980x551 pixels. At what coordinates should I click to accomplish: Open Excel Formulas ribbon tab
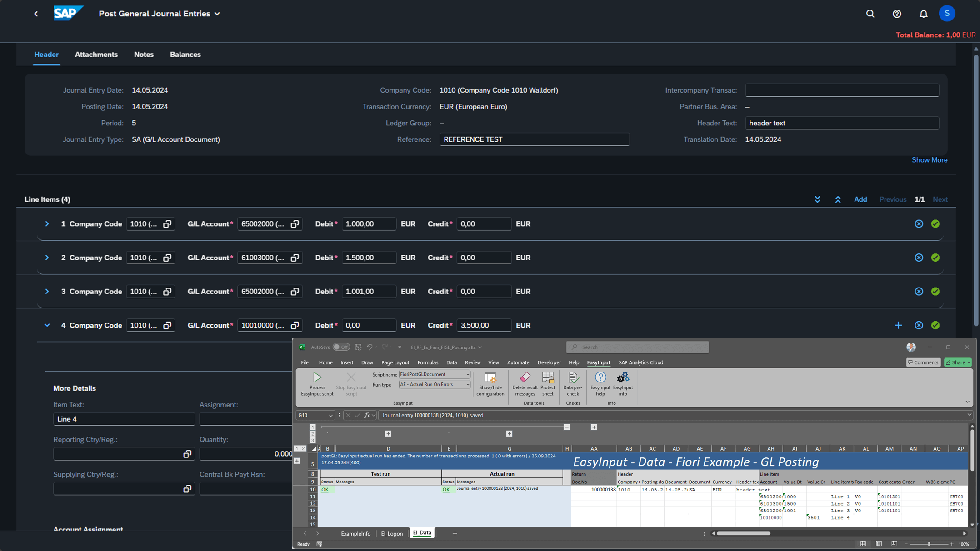click(428, 362)
